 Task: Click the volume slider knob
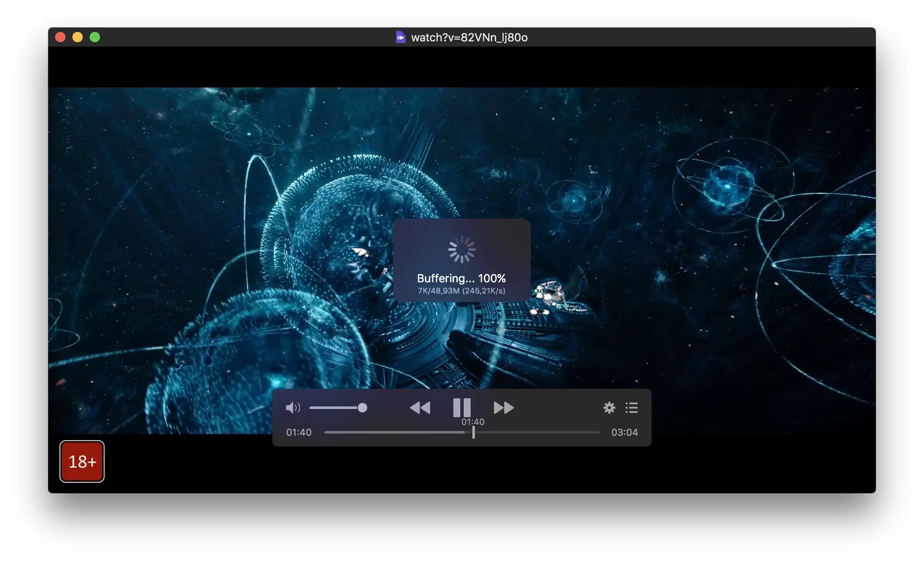(362, 407)
